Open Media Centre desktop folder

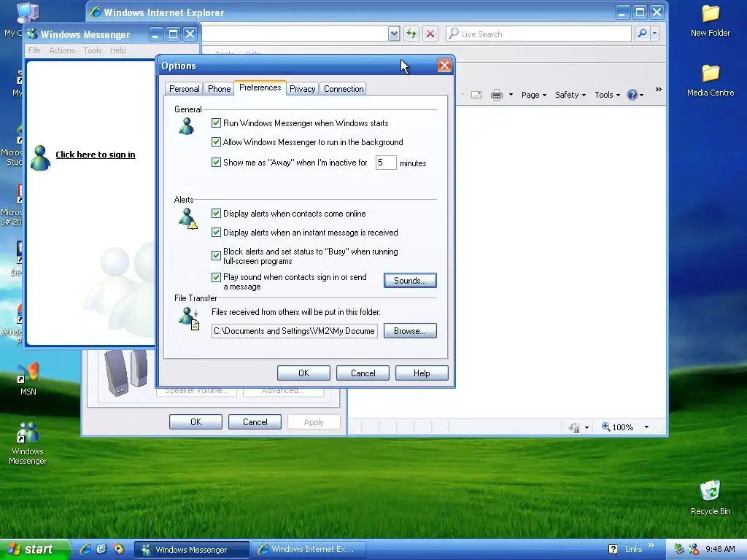tap(711, 80)
